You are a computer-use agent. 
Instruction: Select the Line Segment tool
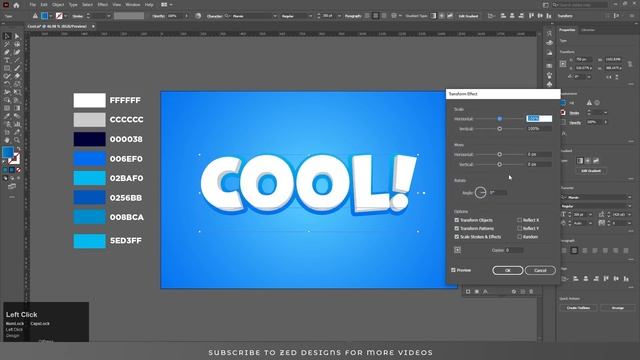pos(17,60)
